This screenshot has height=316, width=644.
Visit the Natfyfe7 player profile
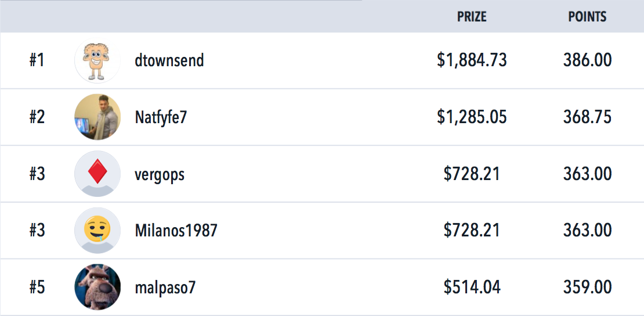click(161, 118)
